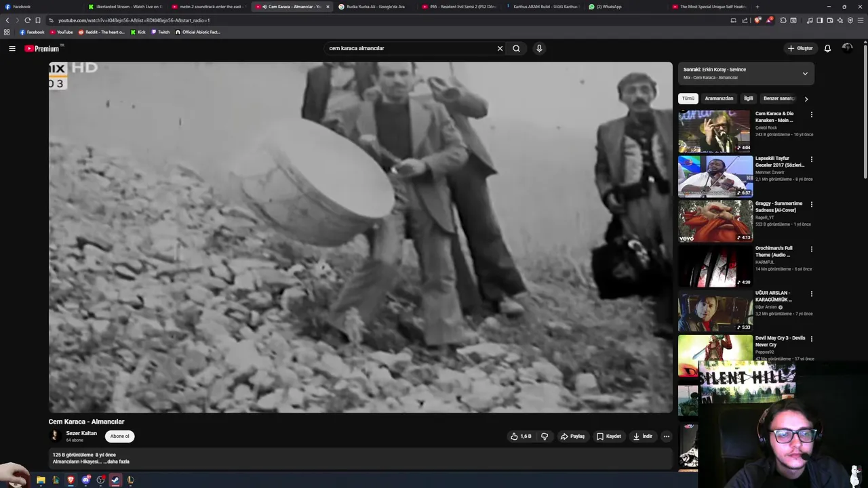
Task: Open a new browser tab with plus
Action: pos(757,7)
